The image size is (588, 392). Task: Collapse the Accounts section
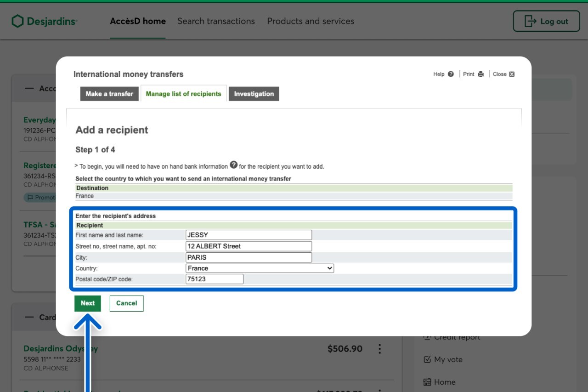click(29, 88)
